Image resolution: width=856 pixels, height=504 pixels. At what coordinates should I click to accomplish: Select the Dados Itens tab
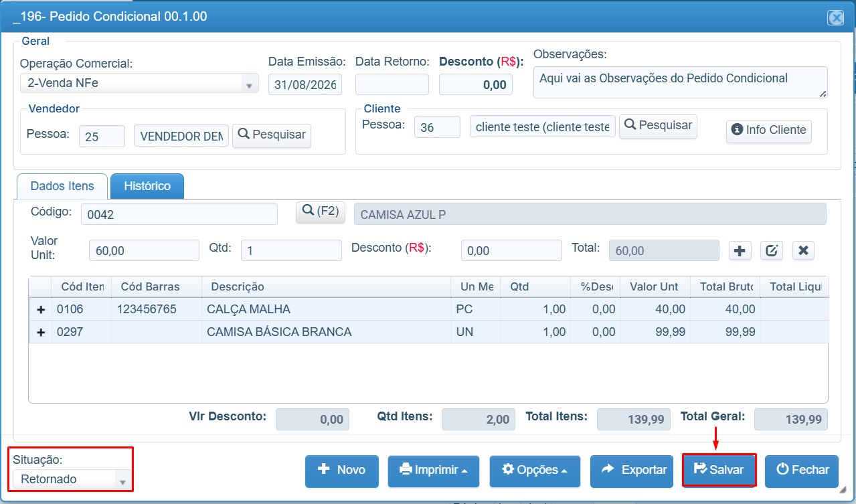pyautogui.click(x=62, y=186)
